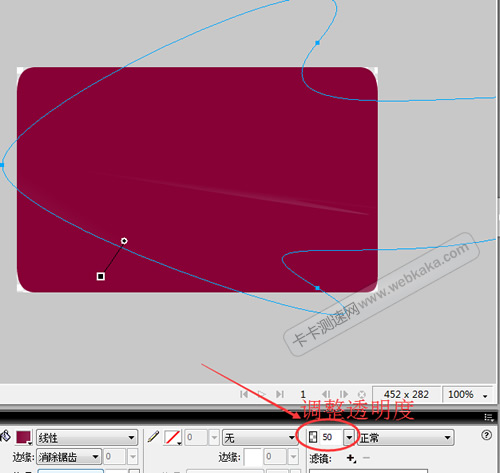
Task: Jump to the last frame
Action: pyautogui.click(x=280, y=394)
